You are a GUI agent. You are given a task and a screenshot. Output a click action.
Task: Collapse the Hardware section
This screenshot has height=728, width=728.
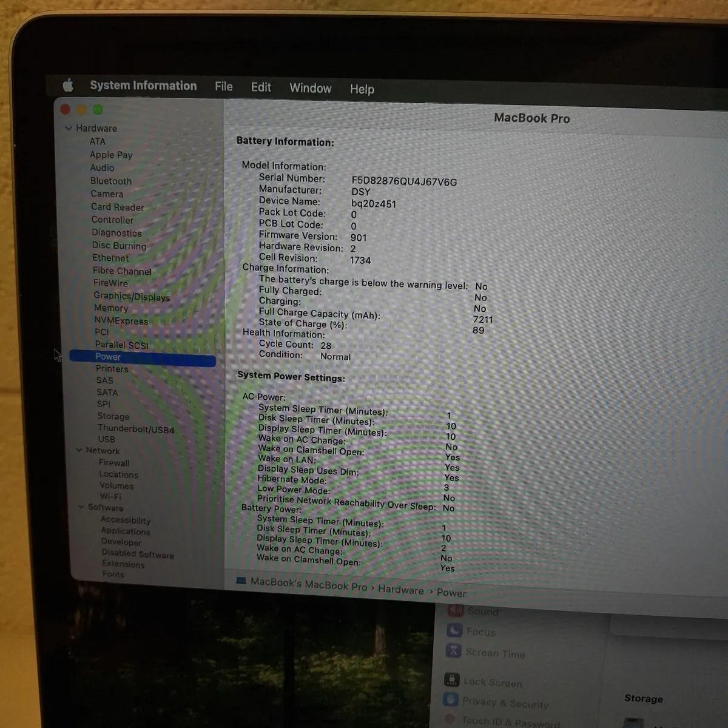coord(69,128)
